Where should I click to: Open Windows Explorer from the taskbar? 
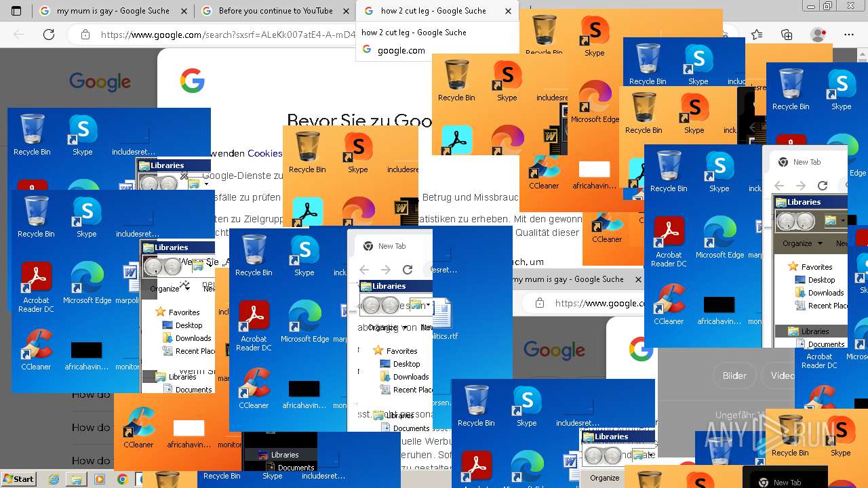click(77, 479)
